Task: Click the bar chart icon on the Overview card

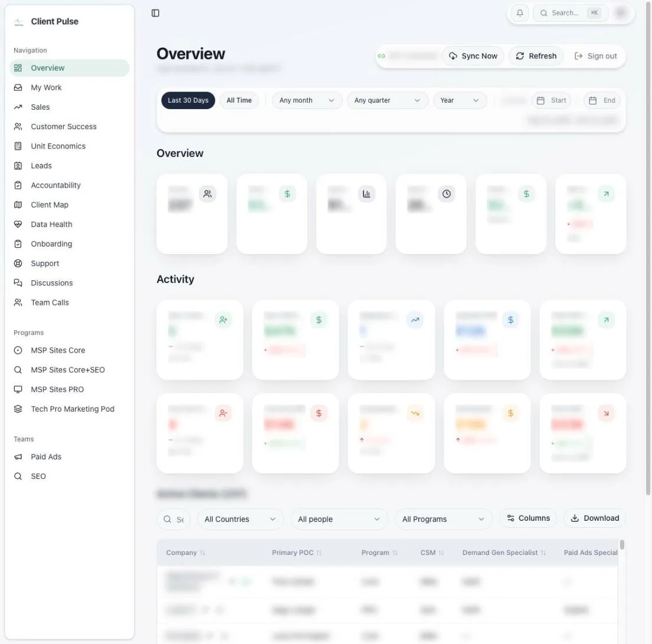Action: [366, 193]
